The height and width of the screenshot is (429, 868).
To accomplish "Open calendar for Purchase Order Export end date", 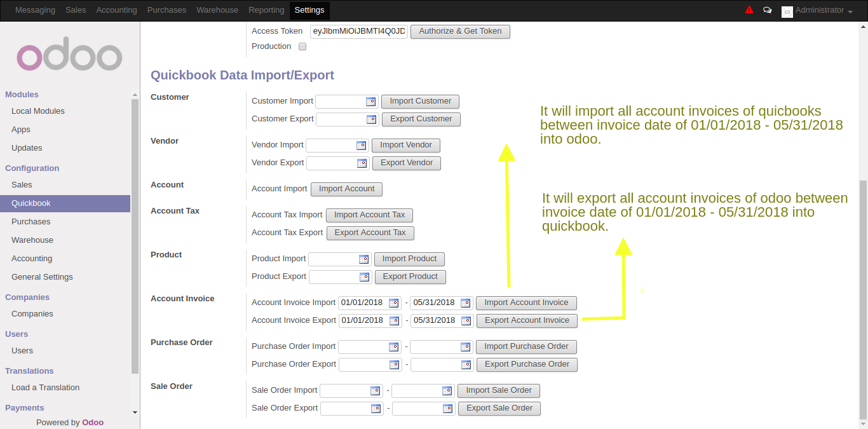I will coord(466,365).
